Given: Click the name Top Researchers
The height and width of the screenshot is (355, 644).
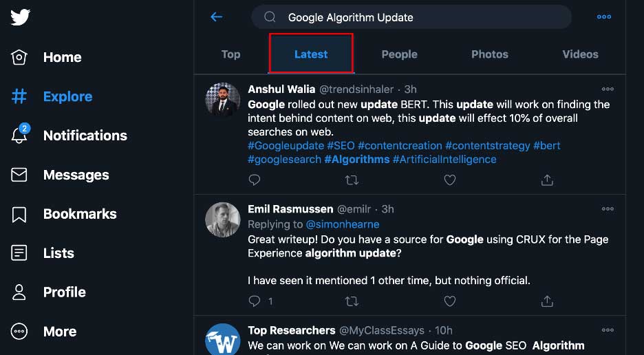Looking at the screenshot, I should click(x=292, y=330).
